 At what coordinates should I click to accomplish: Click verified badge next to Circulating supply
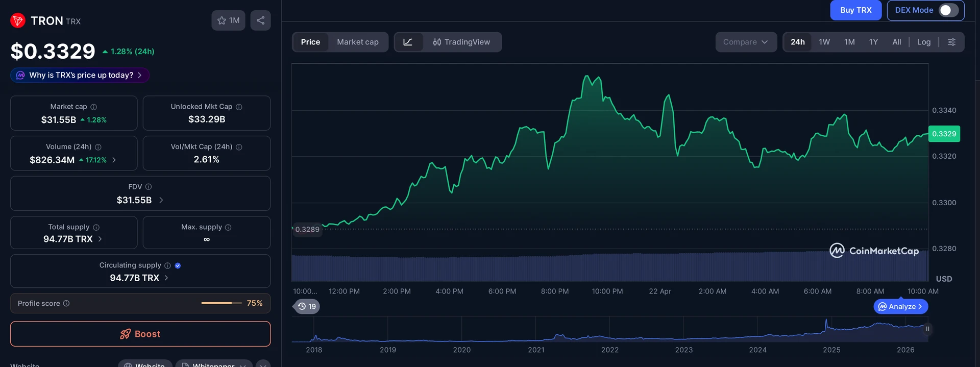(178, 265)
